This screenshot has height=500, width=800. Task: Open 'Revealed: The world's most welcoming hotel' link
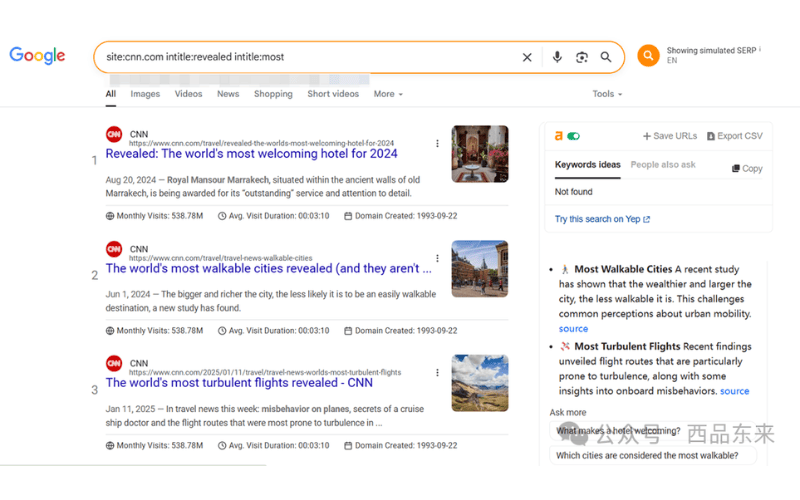pos(252,154)
